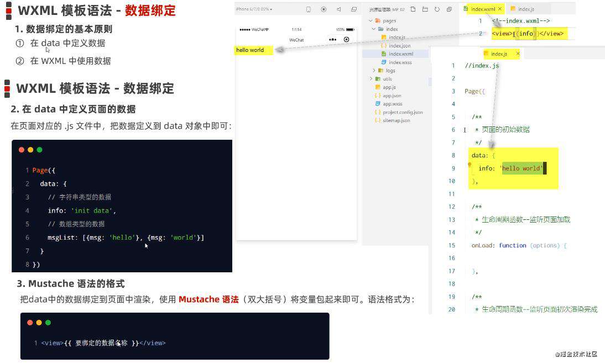Image resolution: width=605 pixels, height=364 pixels.
Task: Click the 17:14 time in simulator status bar
Action: coord(296,30)
